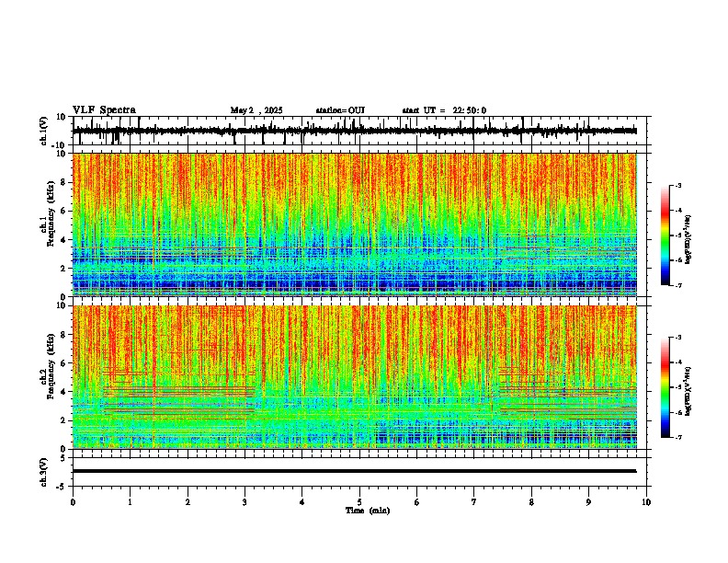Click inside the ch.1 spectrogram panel
This screenshot has width=728, height=563.
tap(354, 224)
